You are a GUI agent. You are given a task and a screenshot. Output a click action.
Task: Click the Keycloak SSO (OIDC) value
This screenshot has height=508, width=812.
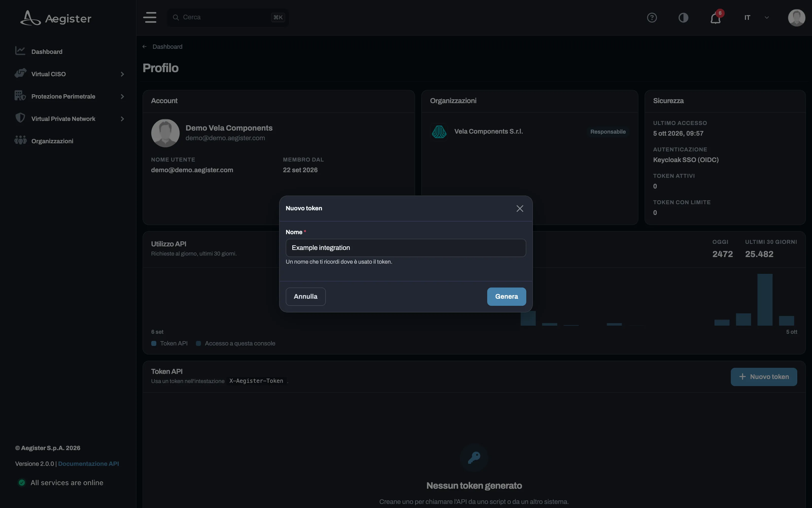tap(685, 160)
